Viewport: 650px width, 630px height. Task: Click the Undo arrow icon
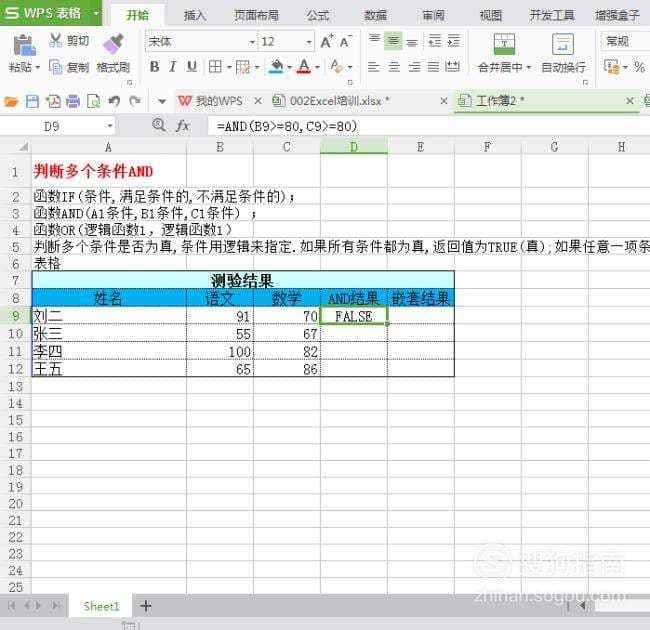(x=114, y=101)
